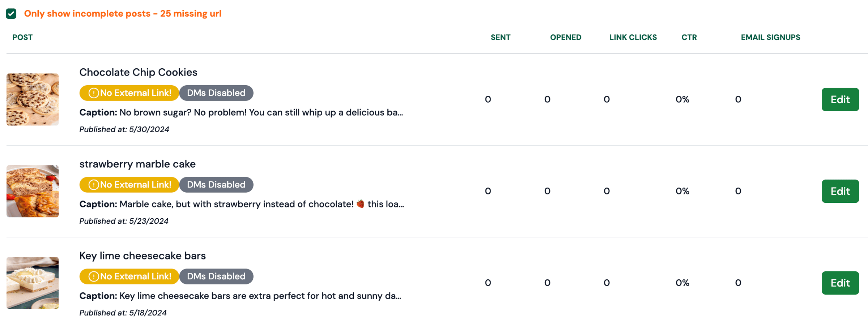Click DMs Disabled badge for Chocolate Chip Cookies

click(216, 93)
